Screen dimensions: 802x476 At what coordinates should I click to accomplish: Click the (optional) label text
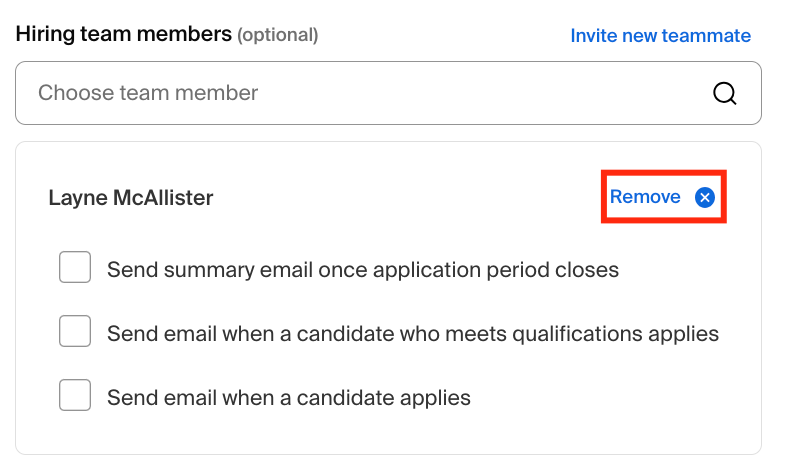click(277, 35)
